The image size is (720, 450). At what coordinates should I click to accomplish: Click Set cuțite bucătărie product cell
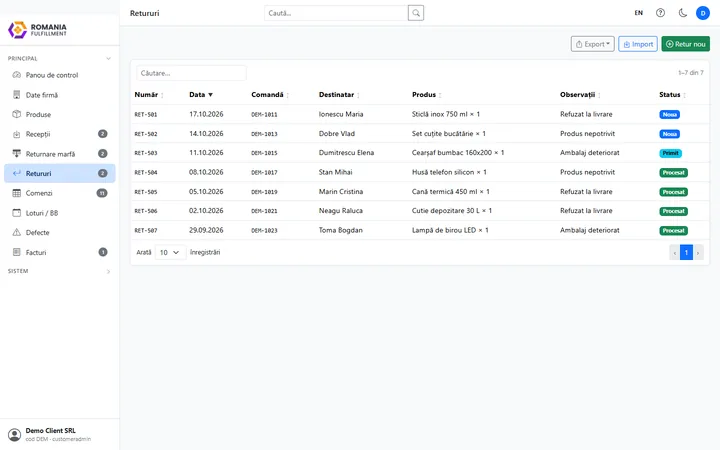[449, 134]
